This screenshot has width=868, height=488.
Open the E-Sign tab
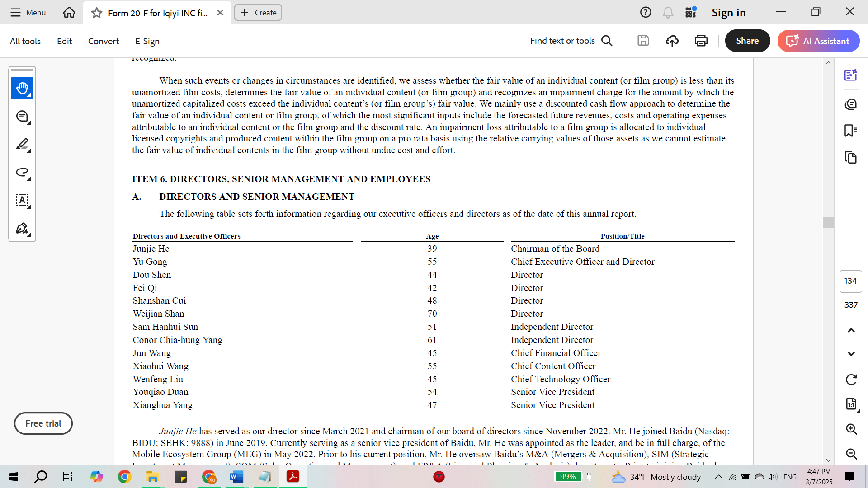click(x=147, y=41)
